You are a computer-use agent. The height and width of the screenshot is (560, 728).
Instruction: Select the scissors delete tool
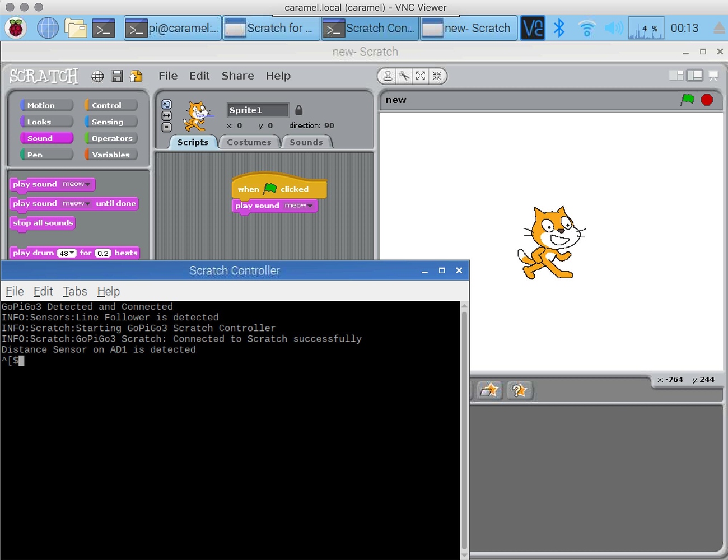click(x=404, y=76)
